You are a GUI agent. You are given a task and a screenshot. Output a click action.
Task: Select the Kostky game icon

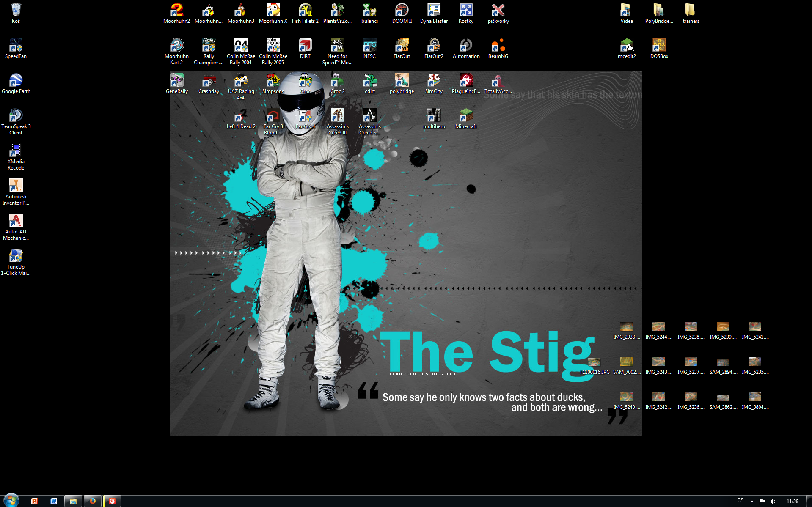(466, 14)
